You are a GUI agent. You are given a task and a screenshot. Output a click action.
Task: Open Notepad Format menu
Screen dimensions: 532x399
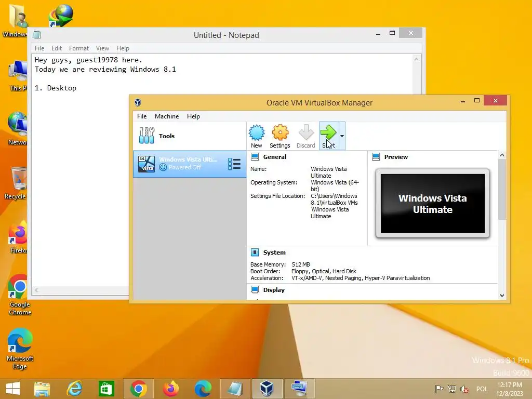click(79, 48)
